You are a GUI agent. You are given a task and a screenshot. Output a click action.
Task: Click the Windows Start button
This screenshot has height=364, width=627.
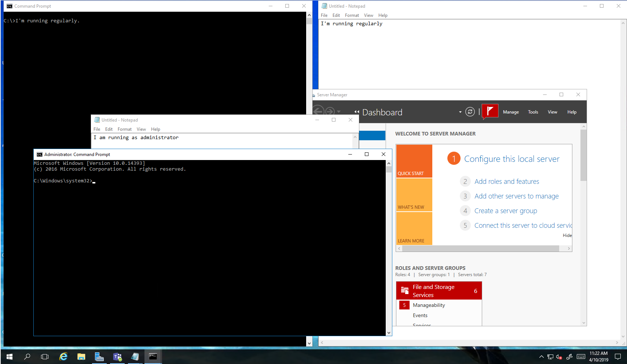(x=10, y=356)
